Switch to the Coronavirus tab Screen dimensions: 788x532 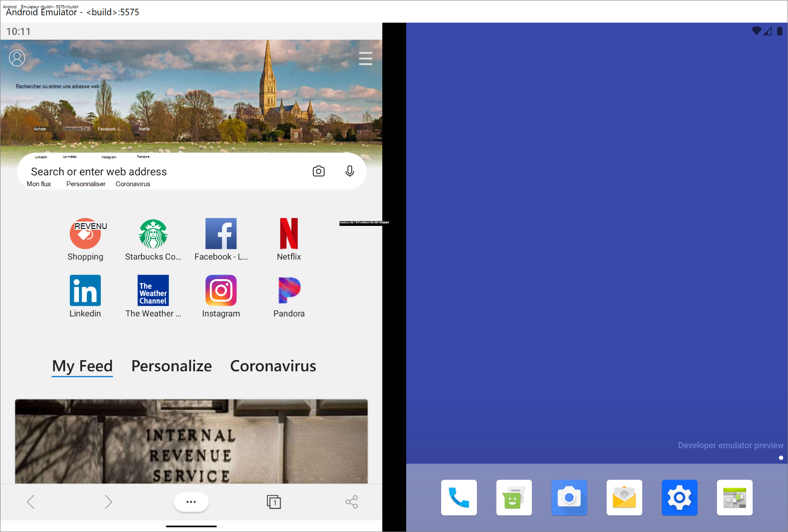273,366
